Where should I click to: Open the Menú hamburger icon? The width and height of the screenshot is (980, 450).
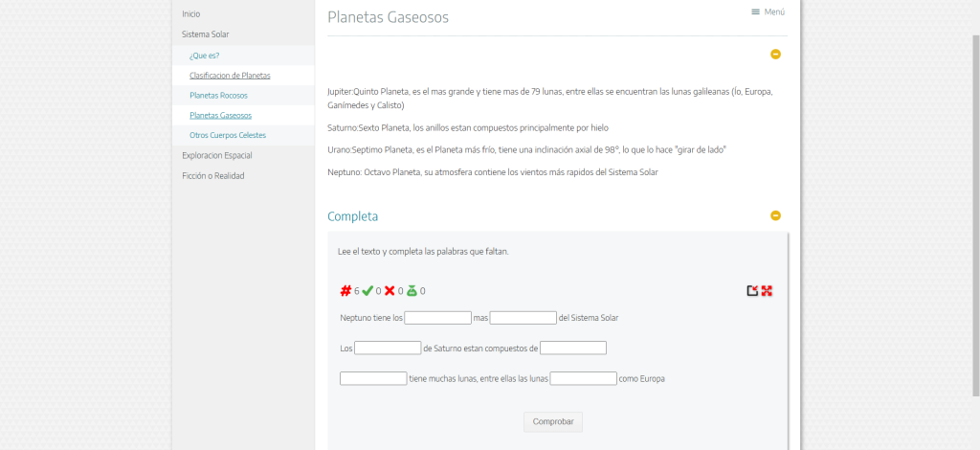[x=756, y=11]
